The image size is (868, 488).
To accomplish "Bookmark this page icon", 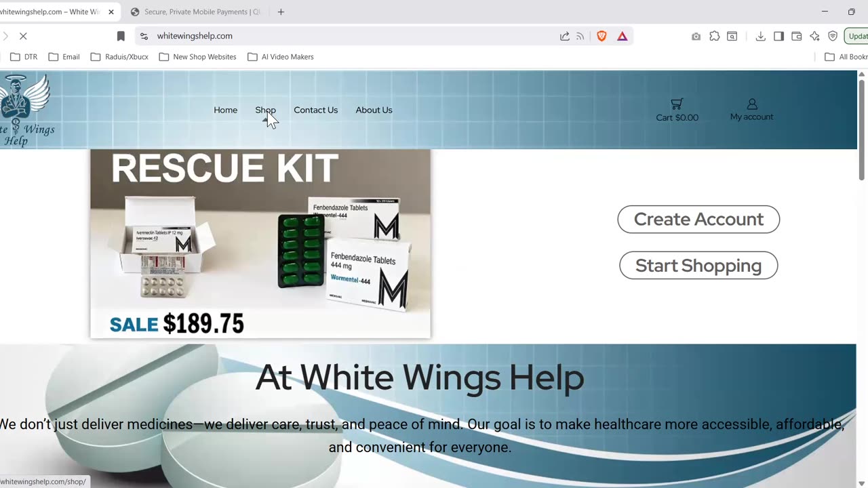I will tap(121, 36).
